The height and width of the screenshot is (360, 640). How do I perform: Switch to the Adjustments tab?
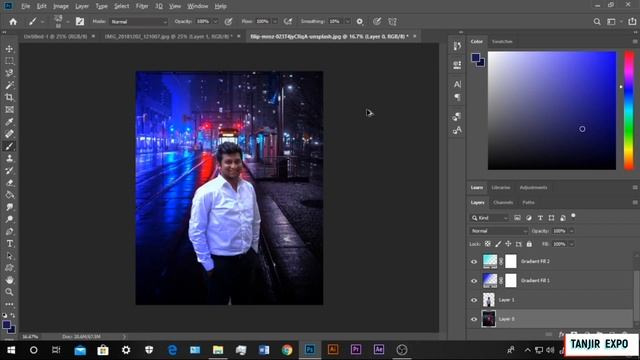click(x=533, y=188)
